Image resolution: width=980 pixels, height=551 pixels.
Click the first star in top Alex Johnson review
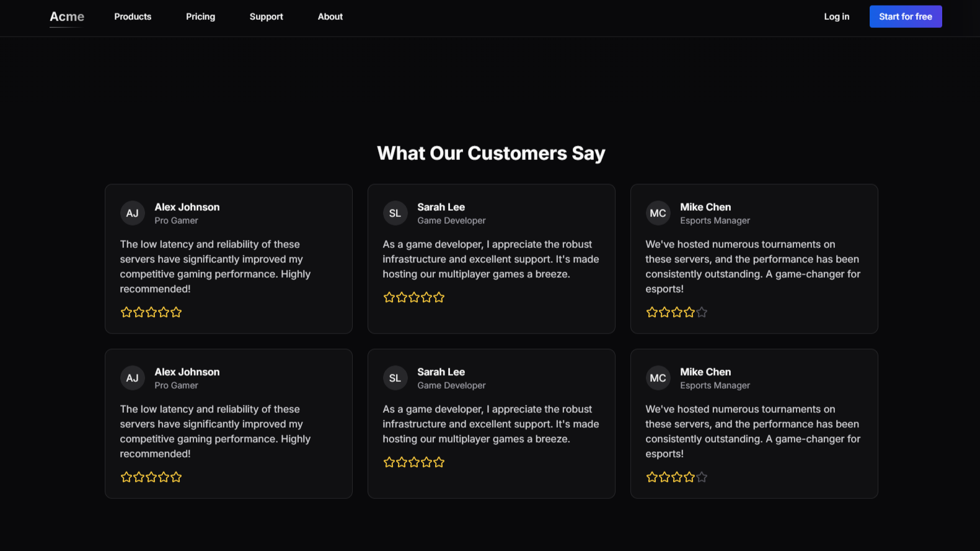(x=126, y=312)
